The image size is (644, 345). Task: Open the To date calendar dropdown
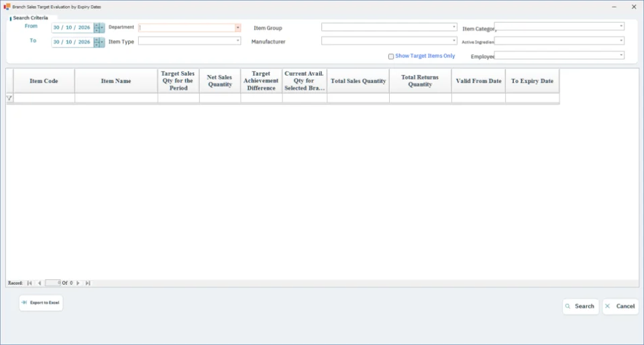102,42
